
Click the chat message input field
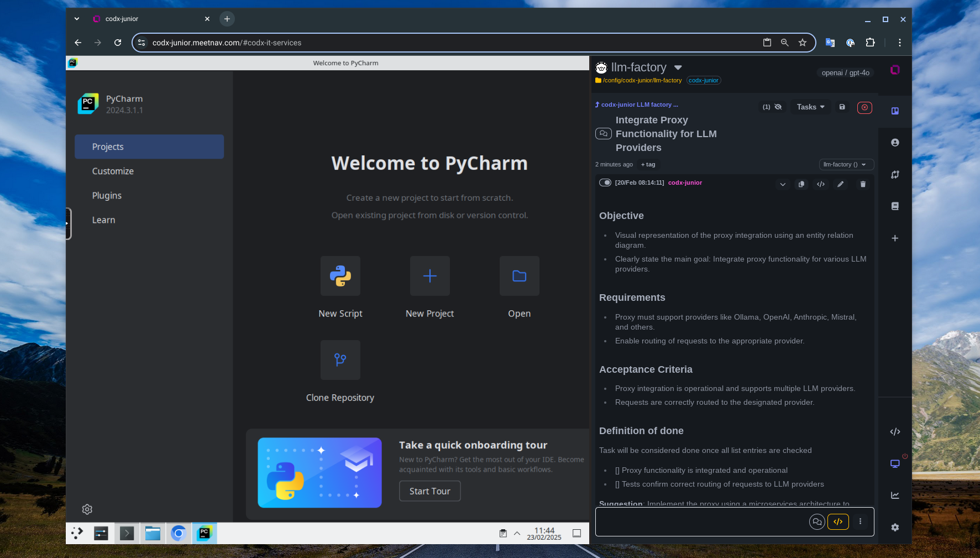[x=702, y=522]
